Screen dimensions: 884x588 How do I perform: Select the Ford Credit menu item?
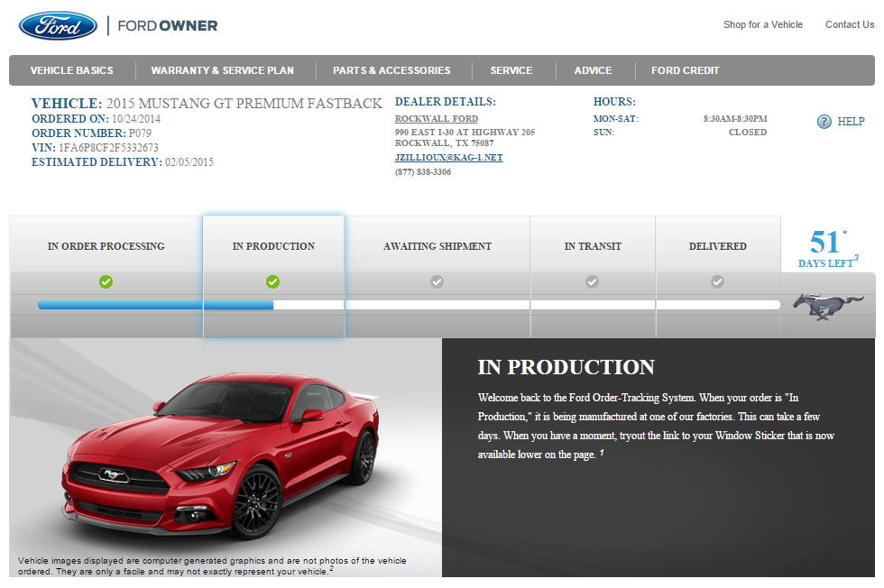coord(686,70)
